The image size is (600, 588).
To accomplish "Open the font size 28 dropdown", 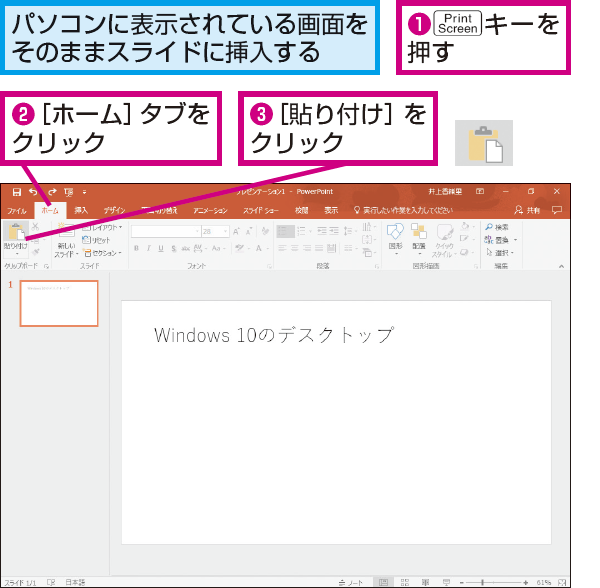I will [x=225, y=231].
